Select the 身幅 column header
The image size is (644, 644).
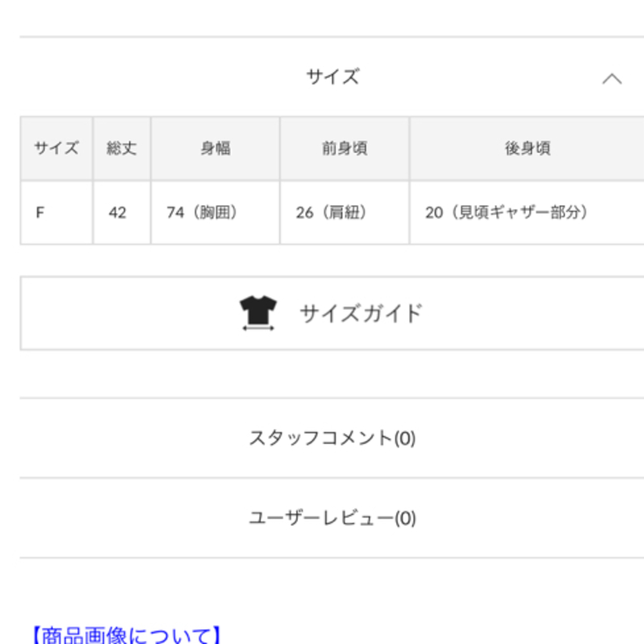point(215,148)
